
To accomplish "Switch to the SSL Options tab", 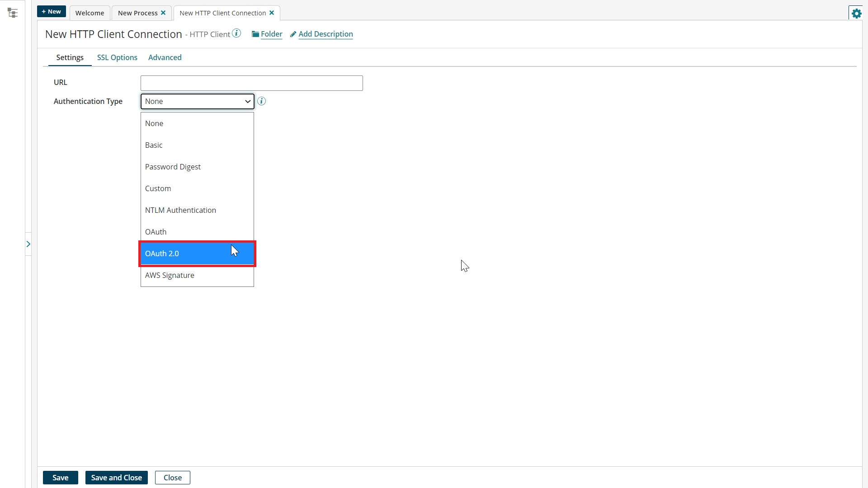I will pyautogui.click(x=117, y=57).
